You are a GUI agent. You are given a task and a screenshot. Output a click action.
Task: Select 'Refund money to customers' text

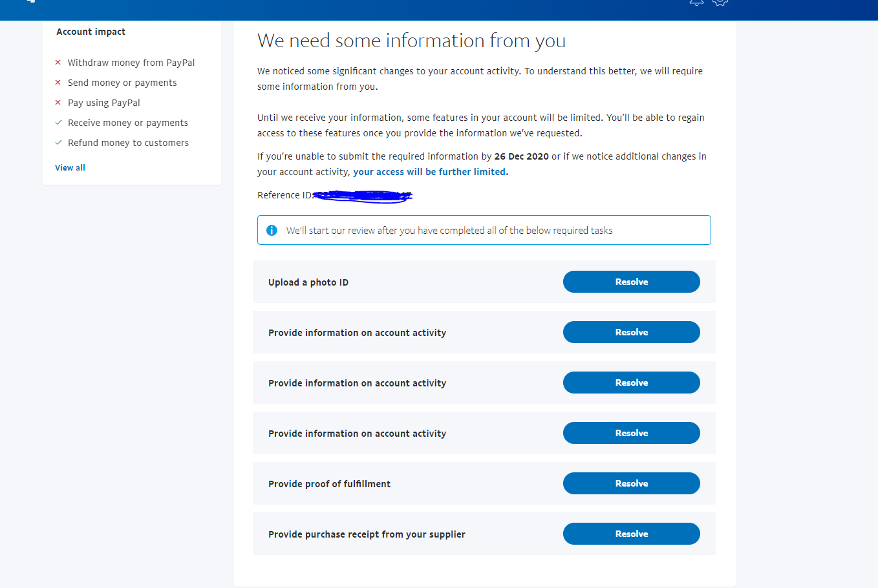coord(128,143)
